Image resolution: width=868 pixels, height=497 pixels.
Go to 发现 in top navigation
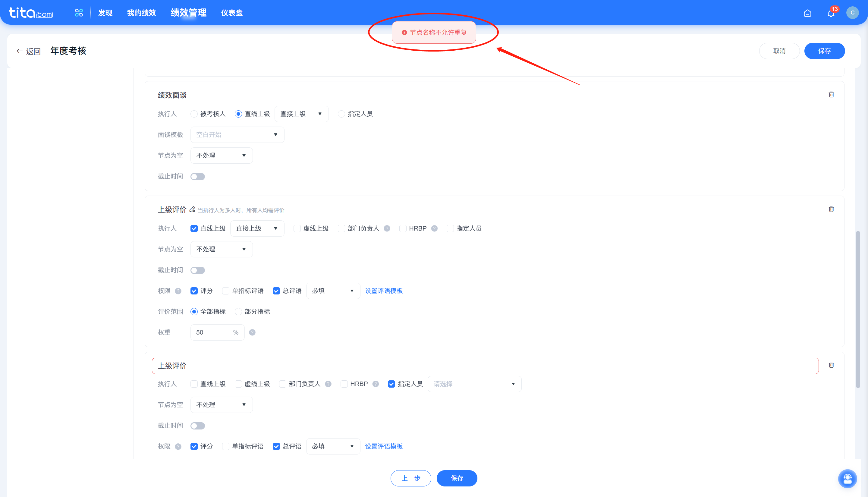(105, 13)
